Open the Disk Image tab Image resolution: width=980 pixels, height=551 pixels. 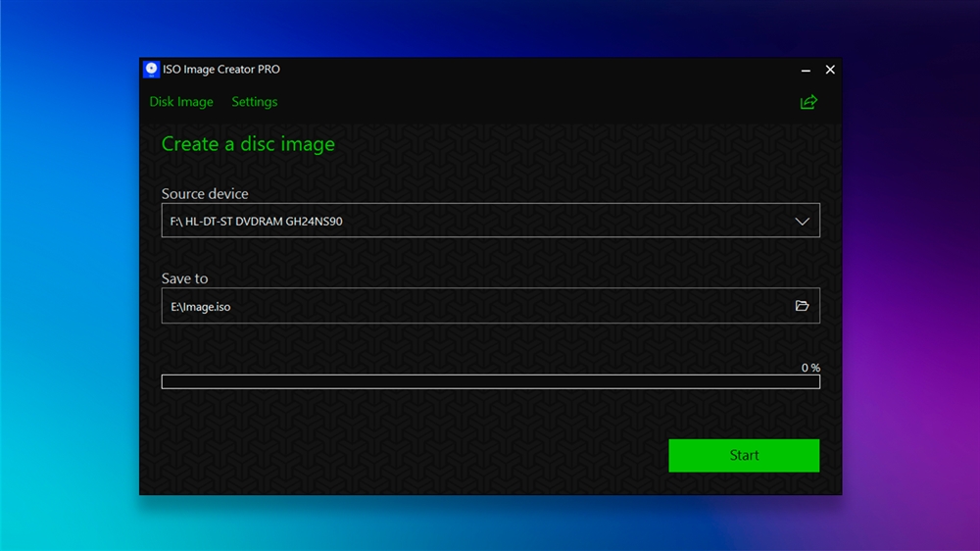(x=181, y=101)
